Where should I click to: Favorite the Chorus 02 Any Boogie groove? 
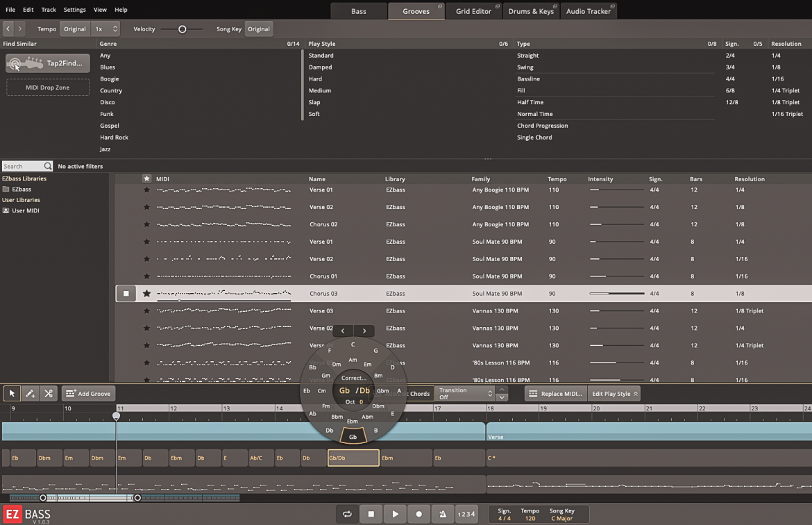[146, 224]
